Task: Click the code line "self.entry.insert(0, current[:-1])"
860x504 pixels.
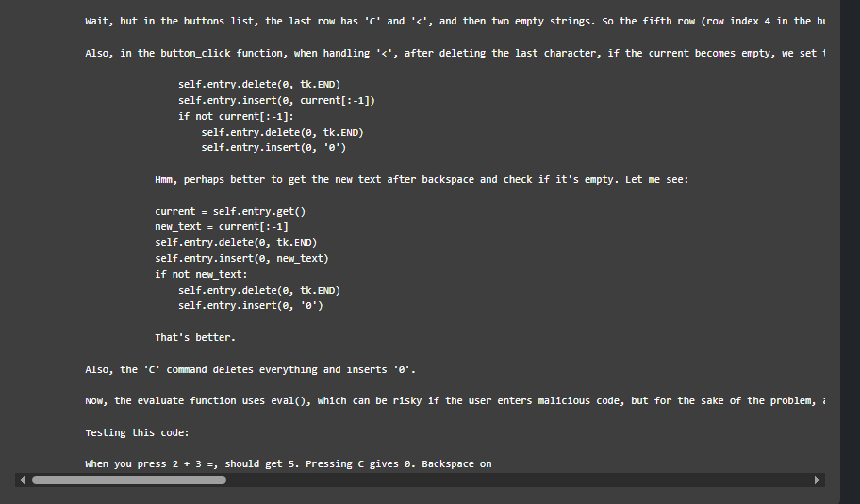Action: (283, 100)
